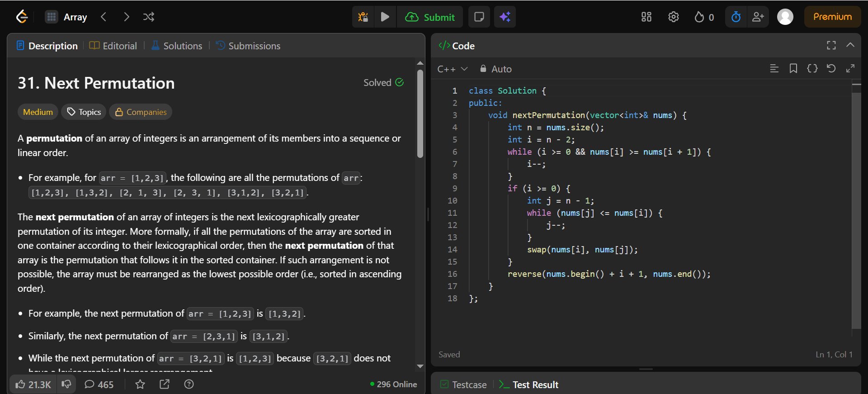Reset code to default with undo icon

click(831, 69)
